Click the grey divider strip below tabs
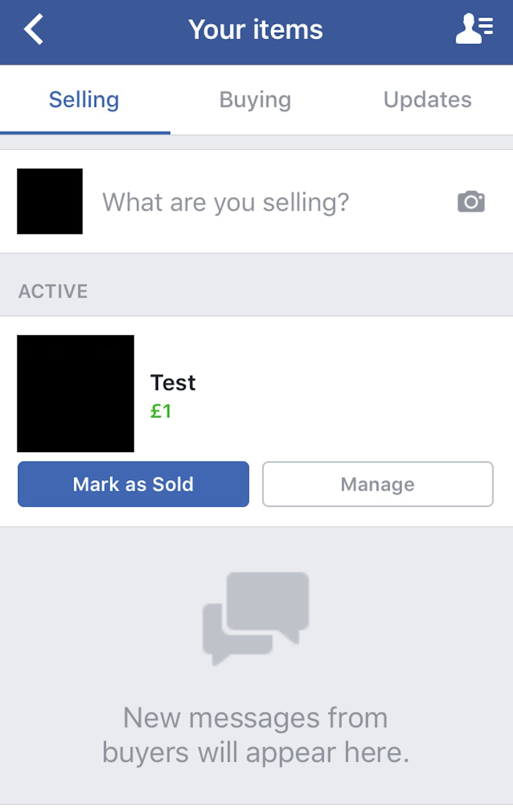Viewport: 513px width, 812px height. (x=256, y=142)
